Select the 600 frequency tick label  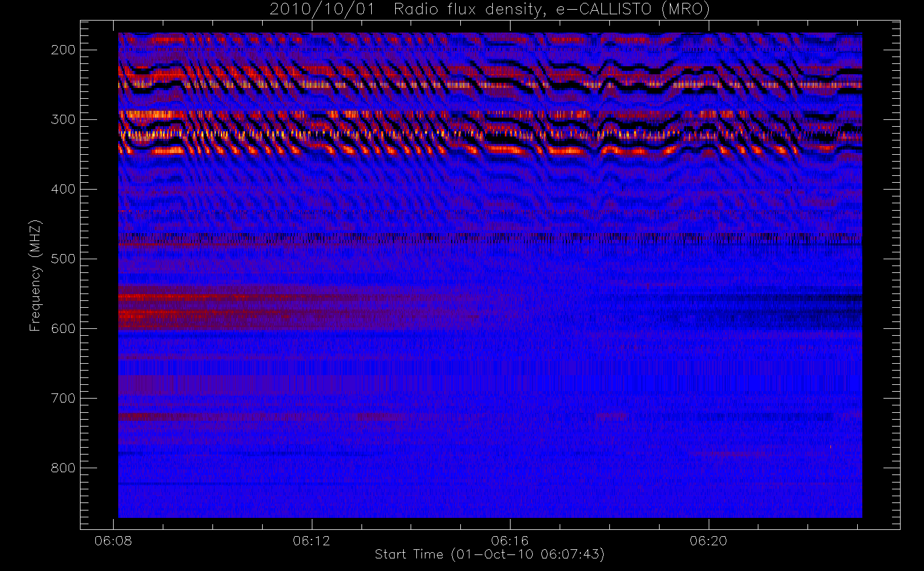tap(63, 328)
